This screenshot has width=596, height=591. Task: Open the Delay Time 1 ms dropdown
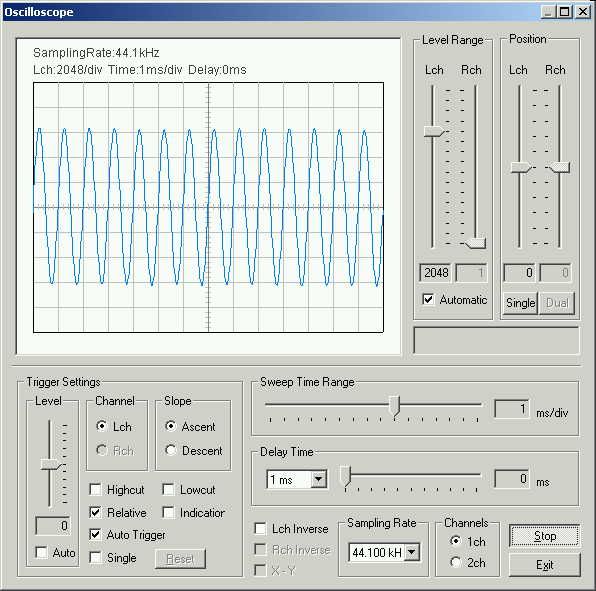319,480
